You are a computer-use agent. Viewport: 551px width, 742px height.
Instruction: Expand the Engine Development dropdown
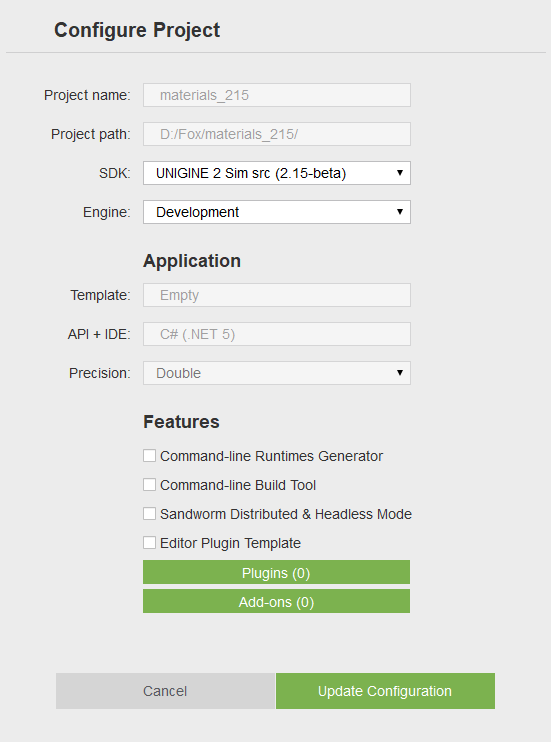pos(277,212)
